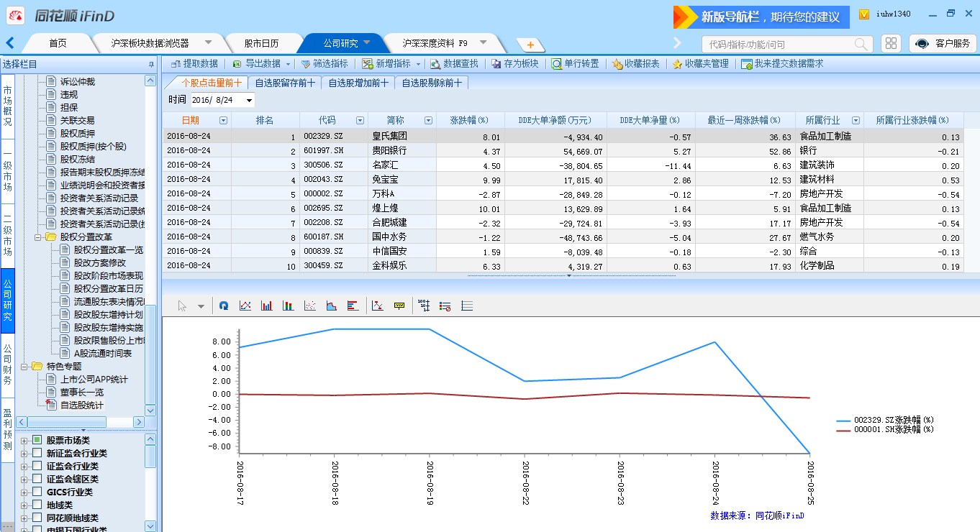This screenshot has height=532, width=980.
Task: Open the 自选股增加前十 tab
Action: pyautogui.click(x=358, y=83)
